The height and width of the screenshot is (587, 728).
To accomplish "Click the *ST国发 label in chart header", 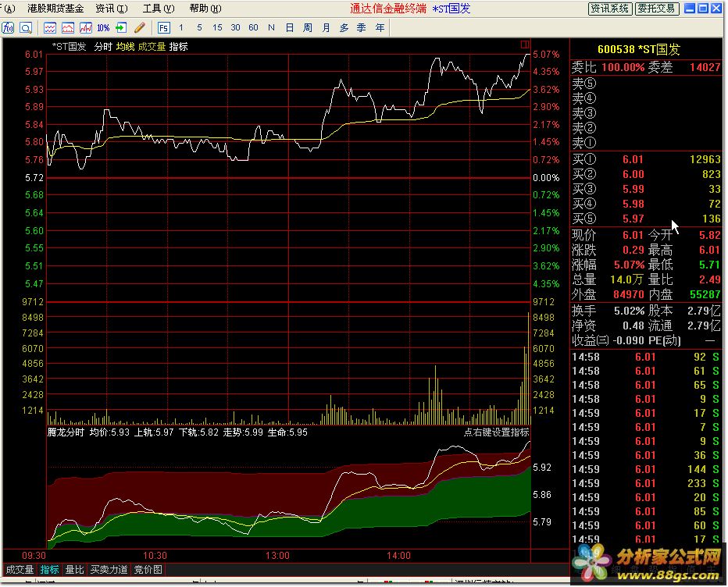I will coord(70,47).
